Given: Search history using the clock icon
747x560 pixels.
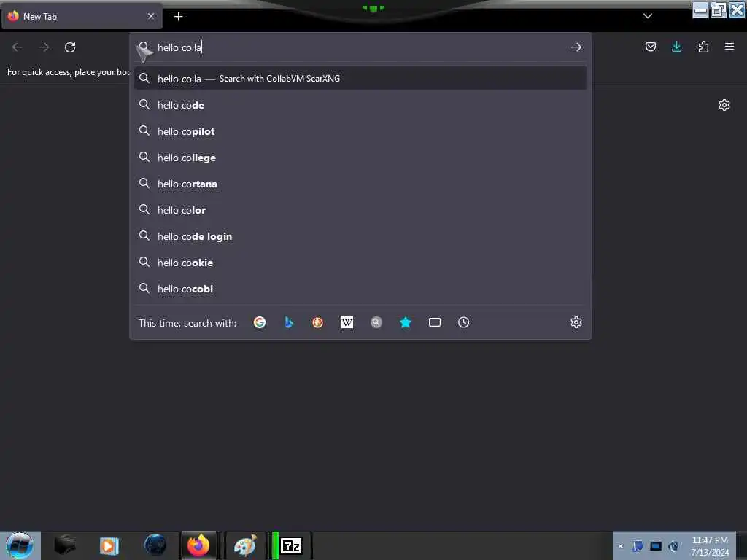Looking at the screenshot, I should (x=463, y=322).
